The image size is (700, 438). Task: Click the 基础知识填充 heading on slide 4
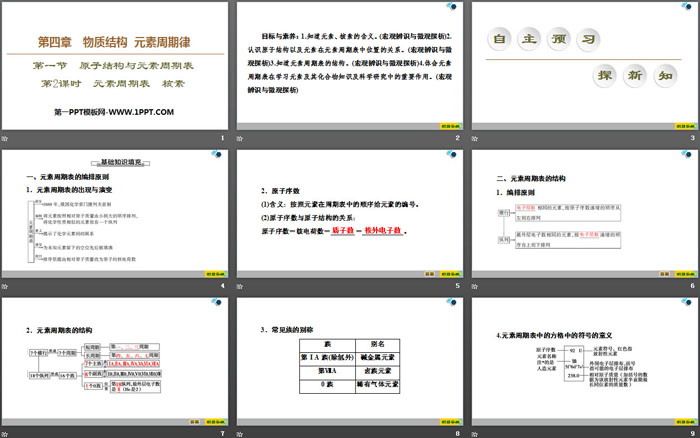coord(121,162)
